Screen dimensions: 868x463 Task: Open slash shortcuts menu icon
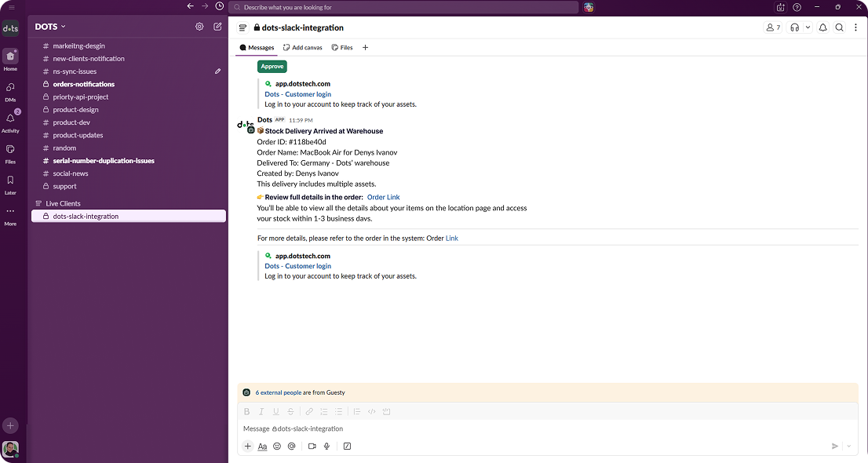[x=347, y=446]
